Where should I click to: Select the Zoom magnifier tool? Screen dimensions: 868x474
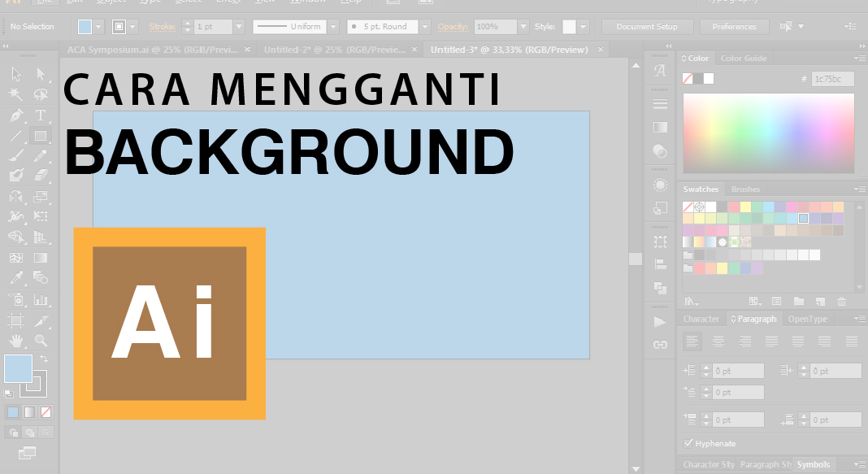click(41, 341)
